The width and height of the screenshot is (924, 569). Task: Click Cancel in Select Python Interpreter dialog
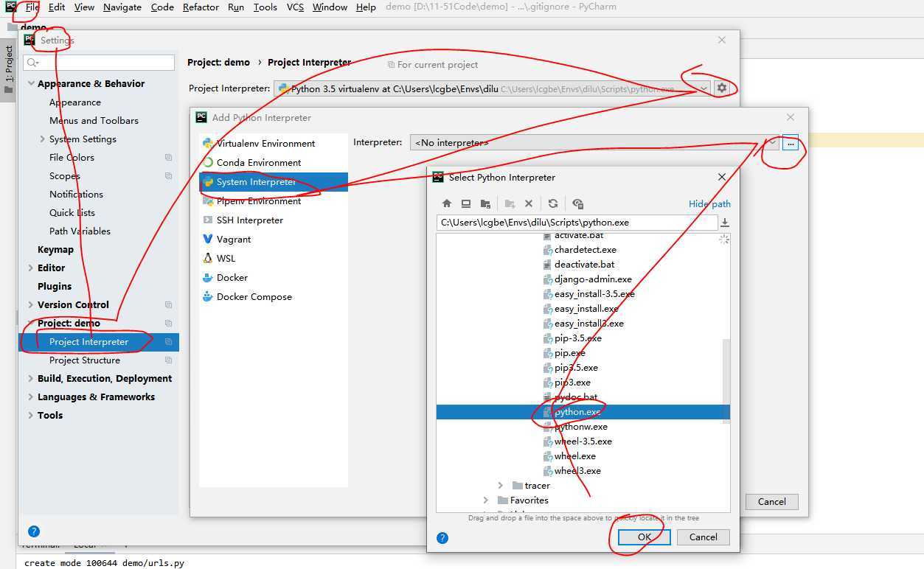click(703, 537)
